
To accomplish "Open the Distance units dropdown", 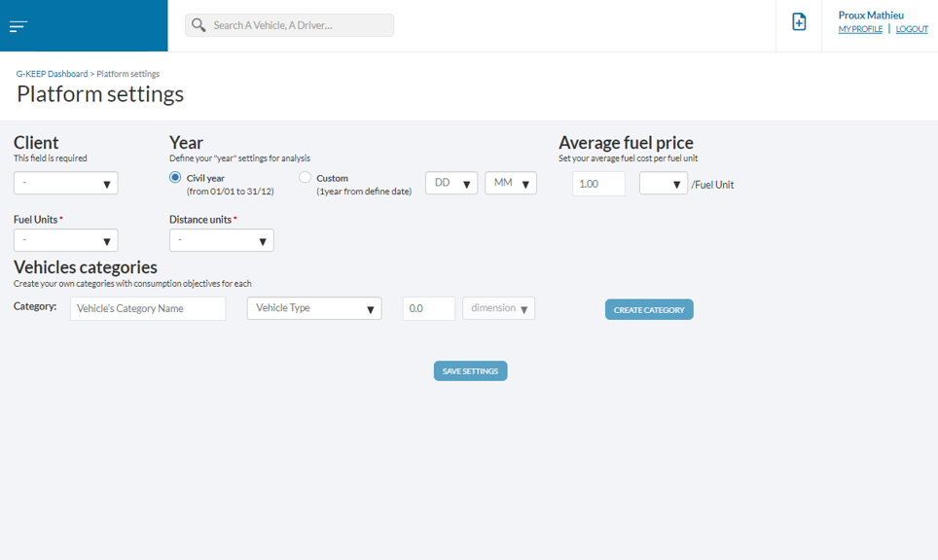I will tap(221, 240).
